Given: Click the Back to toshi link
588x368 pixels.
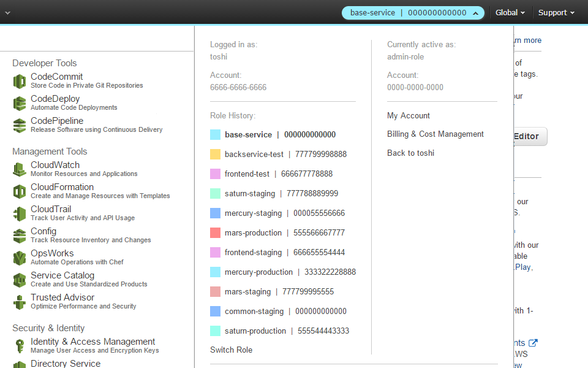Looking at the screenshot, I should click(x=410, y=153).
